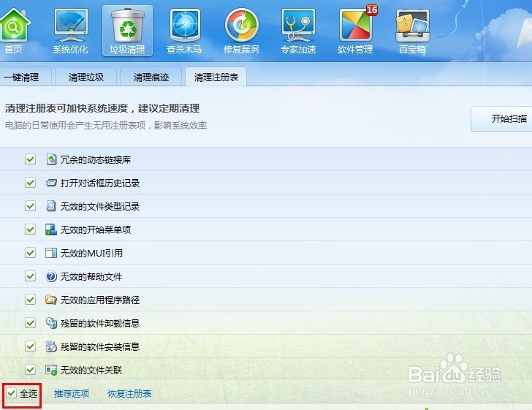
Task: Uncheck 打开对话框历史记录 checkbox
Action: (30, 183)
